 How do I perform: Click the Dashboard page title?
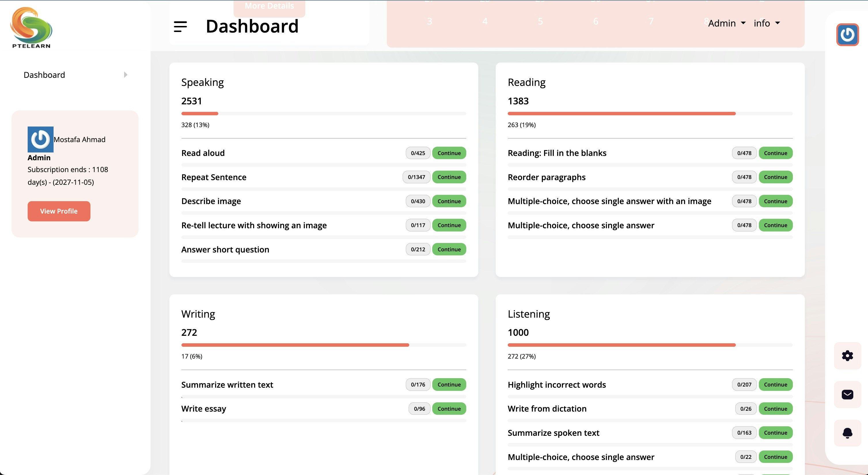pos(252,26)
